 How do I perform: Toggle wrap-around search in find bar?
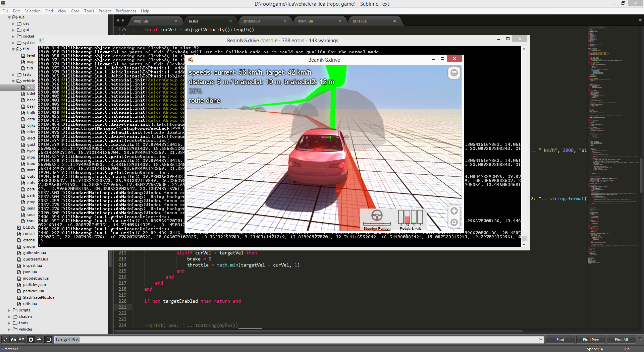coord(31,340)
